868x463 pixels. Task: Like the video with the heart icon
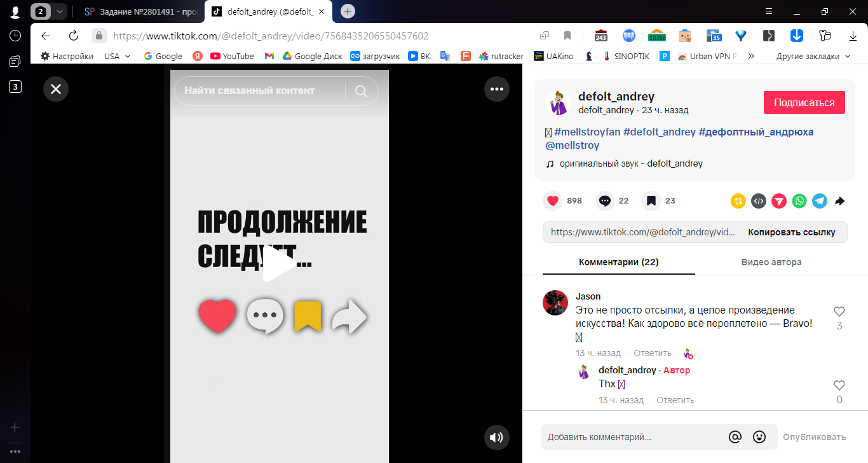pos(553,201)
